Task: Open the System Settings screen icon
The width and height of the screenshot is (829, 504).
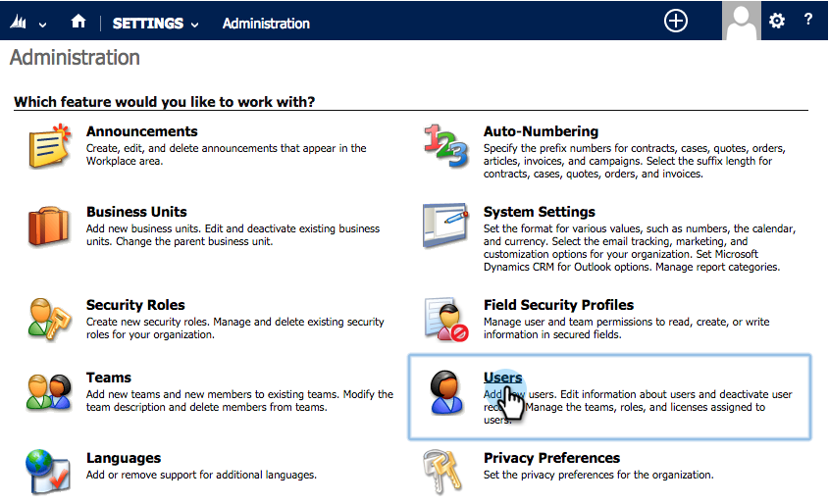Action: click(x=445, y=226)
